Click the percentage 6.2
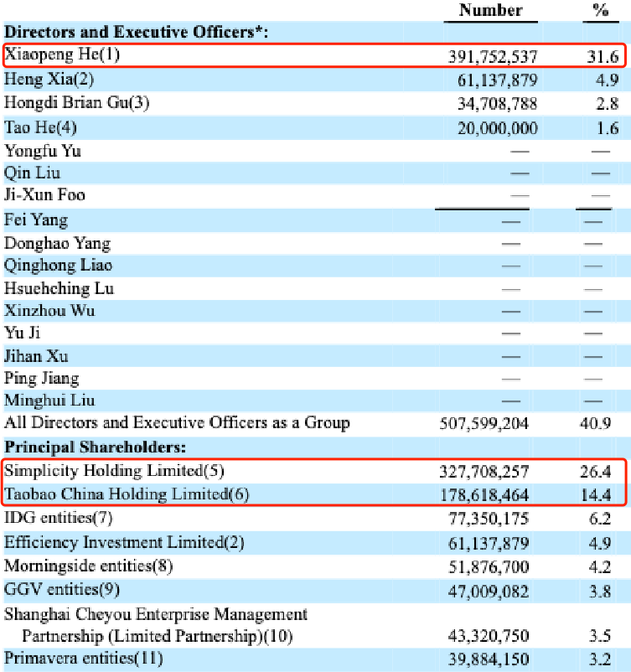631x672 pixels. coord(599,519)
